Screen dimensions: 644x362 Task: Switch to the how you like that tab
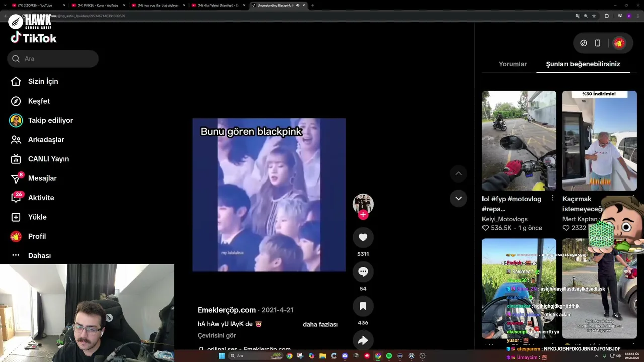point(158,5)
